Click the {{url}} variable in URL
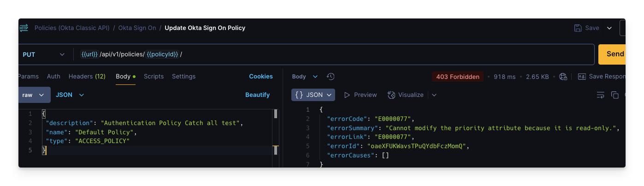 (x=89, y=54)
